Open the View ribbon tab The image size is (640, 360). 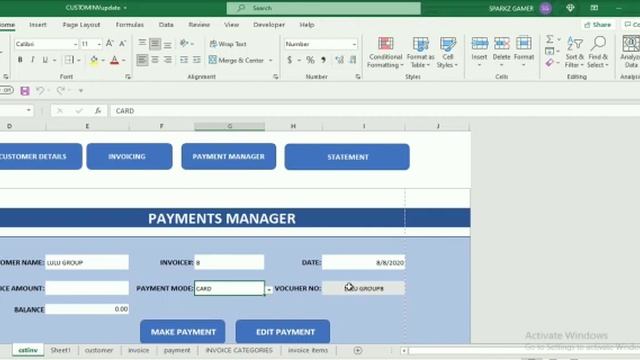pyautogui.click(x=231, y=25)
